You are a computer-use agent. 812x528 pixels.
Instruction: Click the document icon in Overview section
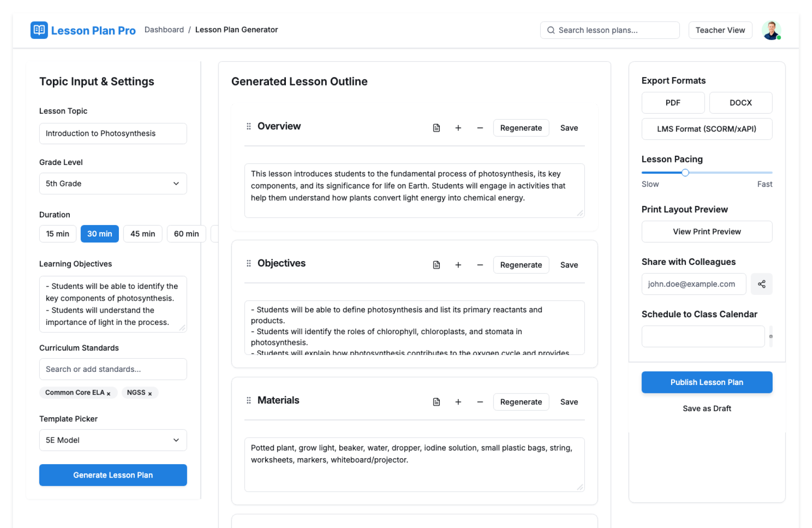pos(436,128)
